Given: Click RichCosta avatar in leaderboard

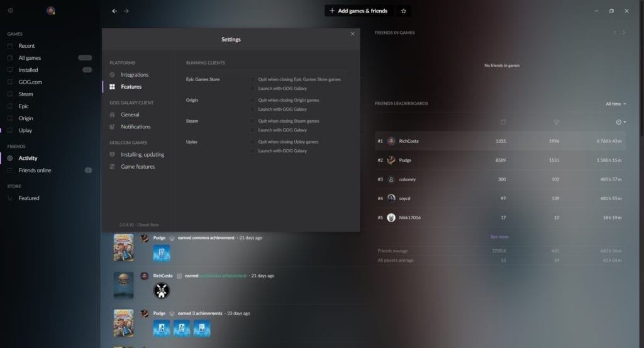Looking at the screenshot, I should click(391, 141).
